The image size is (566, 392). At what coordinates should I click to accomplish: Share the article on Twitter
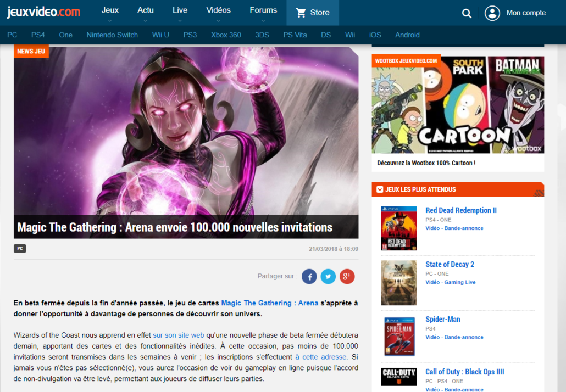tap(328, 277)
